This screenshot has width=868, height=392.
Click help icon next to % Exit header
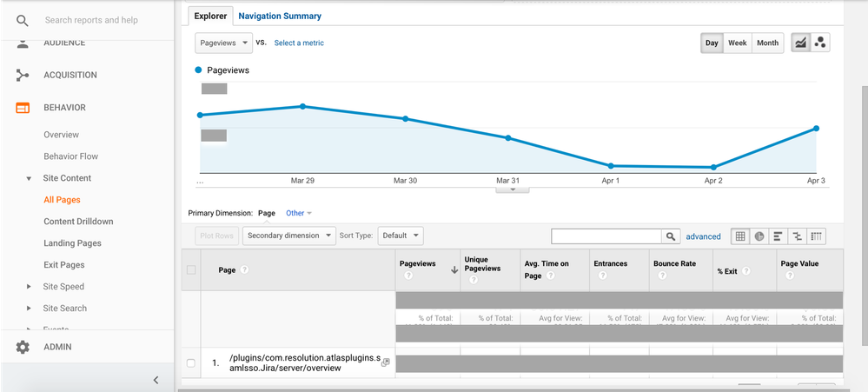[x=745, y=270]
